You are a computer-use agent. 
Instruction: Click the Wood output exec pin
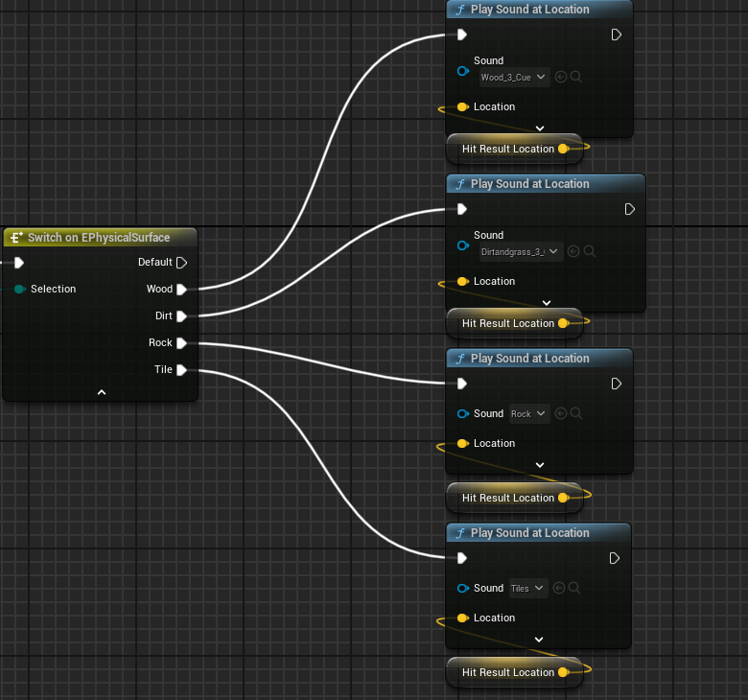click(181, 290)
